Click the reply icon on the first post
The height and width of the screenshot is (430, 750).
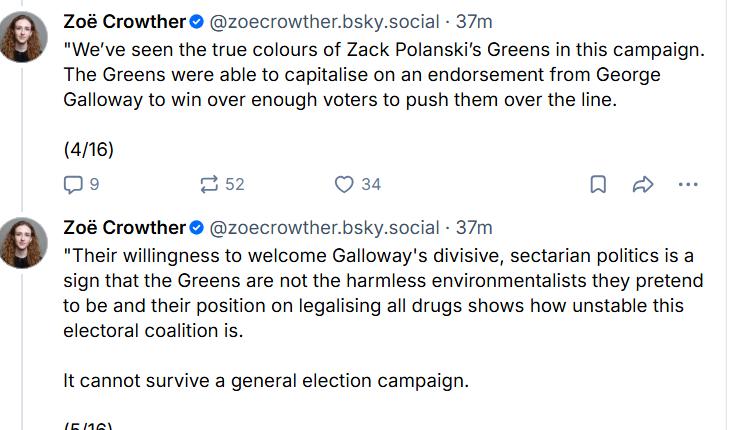click(x=73, y=184)
